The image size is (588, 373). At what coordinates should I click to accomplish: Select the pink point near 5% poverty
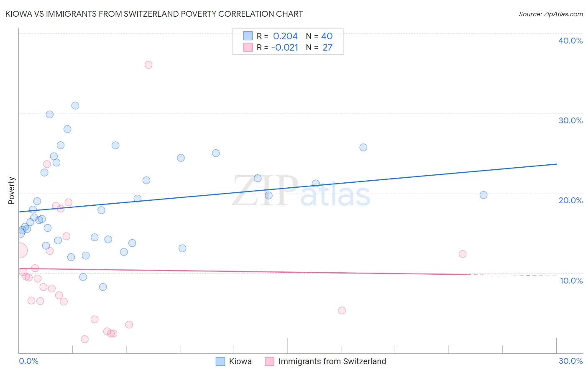[x=342, y=310]
